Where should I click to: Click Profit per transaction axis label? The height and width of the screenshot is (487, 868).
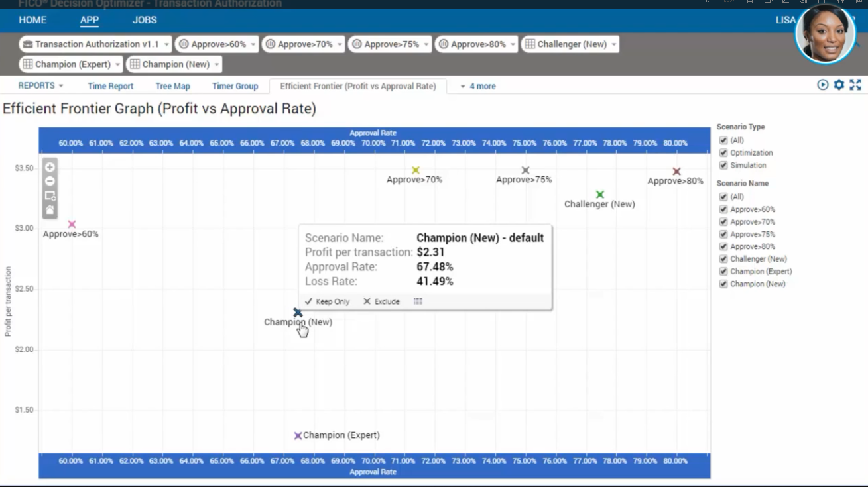tap(8, 301)
